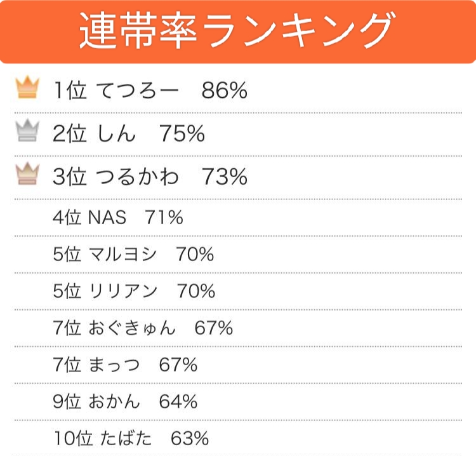Click the 71% rate beside NAS
This screenshot has height=456, width=476.
pos(164,218)
